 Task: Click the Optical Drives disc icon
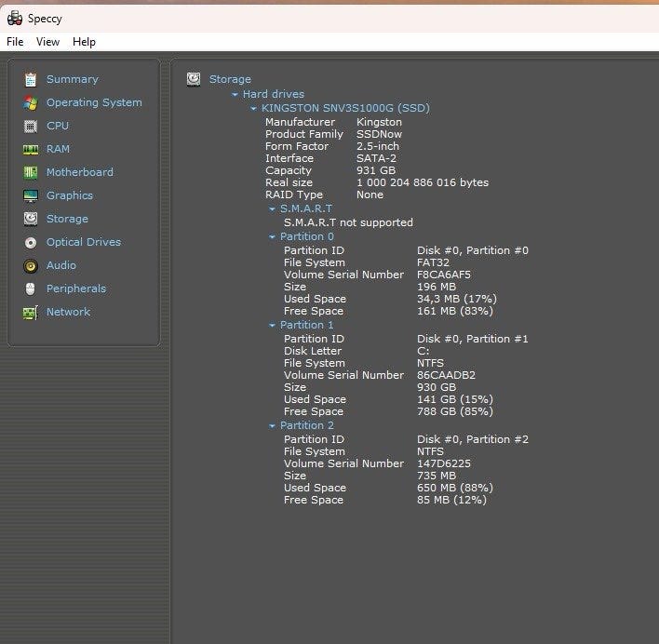pyautogui.click(x=31, y=243)
